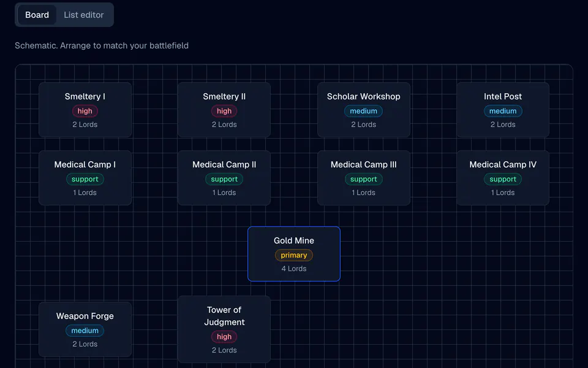Click "1 Lords" on the Medical Camp II card

click(224, 193)
